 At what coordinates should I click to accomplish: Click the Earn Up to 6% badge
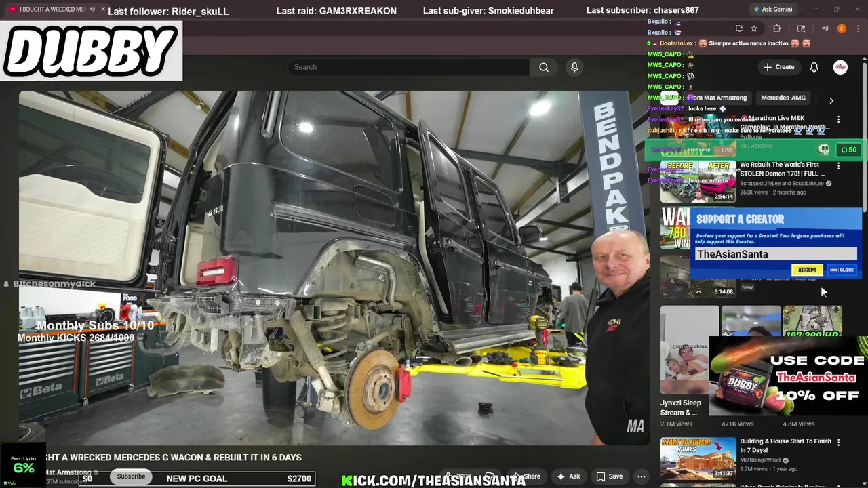click(23, 465)
